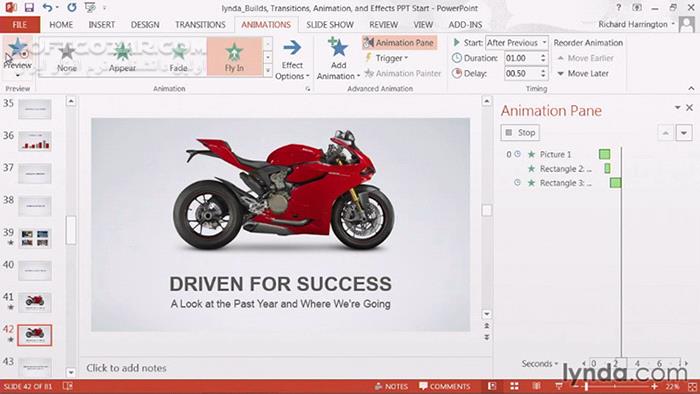The height and width of the screenshot is (394, 700).
Task: Switch to Slide Sorter view icon
Action: (514, 386)
